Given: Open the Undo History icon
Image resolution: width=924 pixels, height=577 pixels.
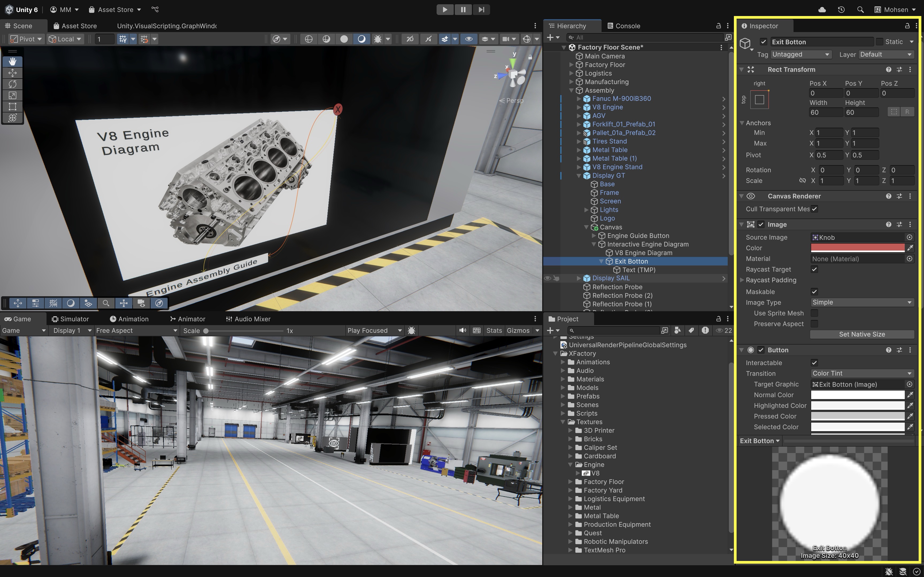Looking at the screenshot, I should (841, 10).
